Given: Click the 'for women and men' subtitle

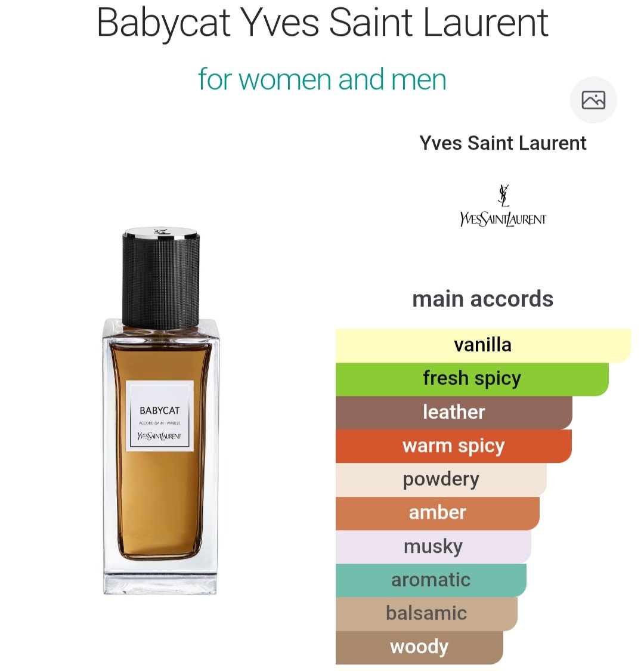Looking at the screenshot, I should (x=322, y=79).
